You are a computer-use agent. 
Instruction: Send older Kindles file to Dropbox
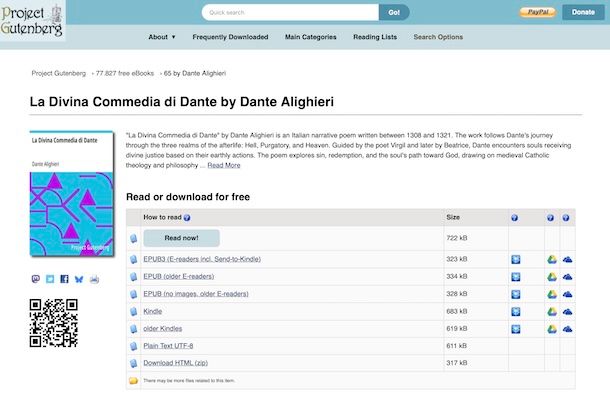[516, 329]
